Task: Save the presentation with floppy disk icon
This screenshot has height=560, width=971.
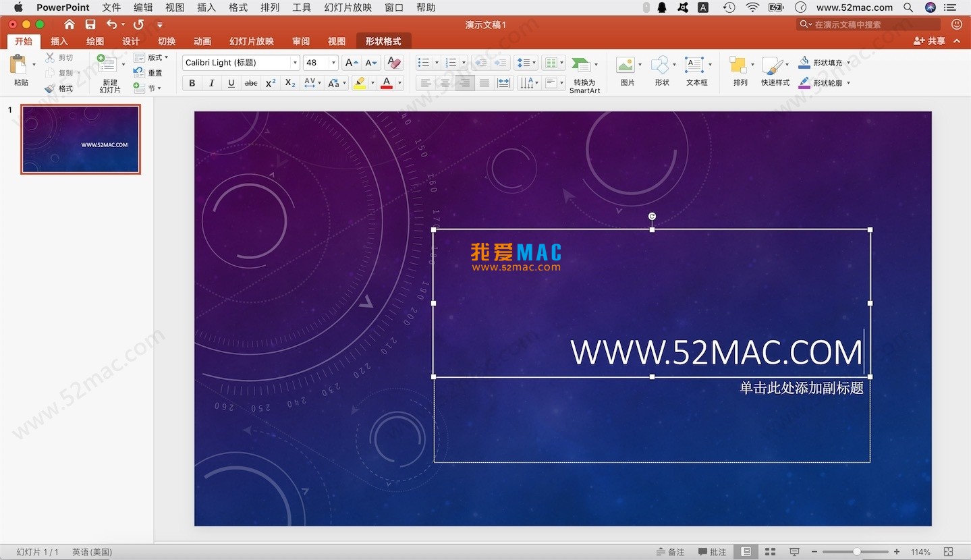Action: coord(90,24)
